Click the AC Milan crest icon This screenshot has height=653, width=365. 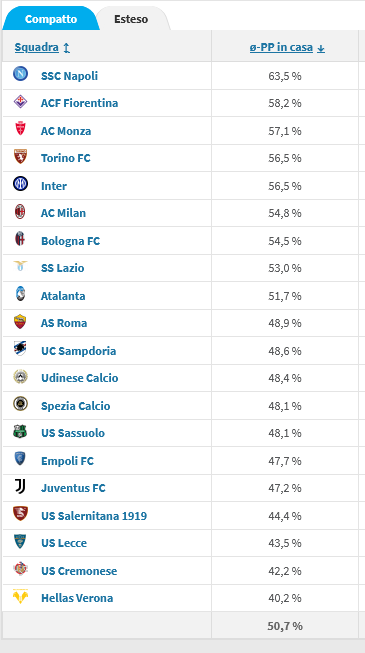(x=20, y=212)
